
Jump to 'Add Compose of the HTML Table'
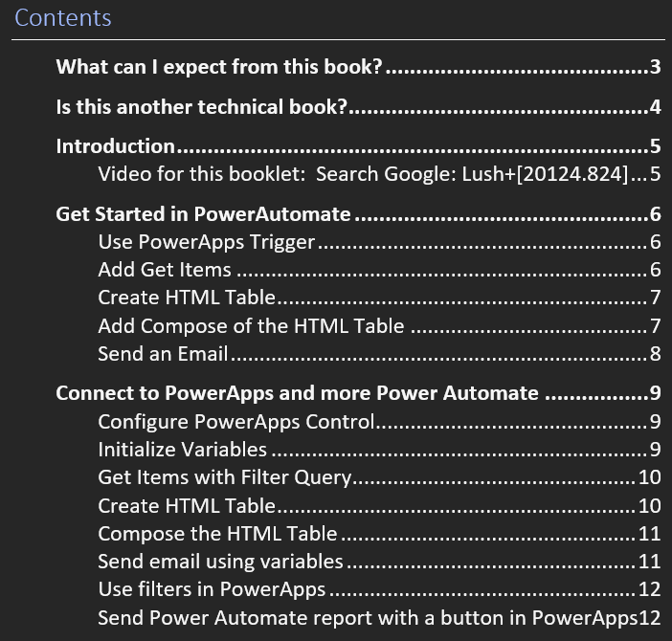(251, 326)
